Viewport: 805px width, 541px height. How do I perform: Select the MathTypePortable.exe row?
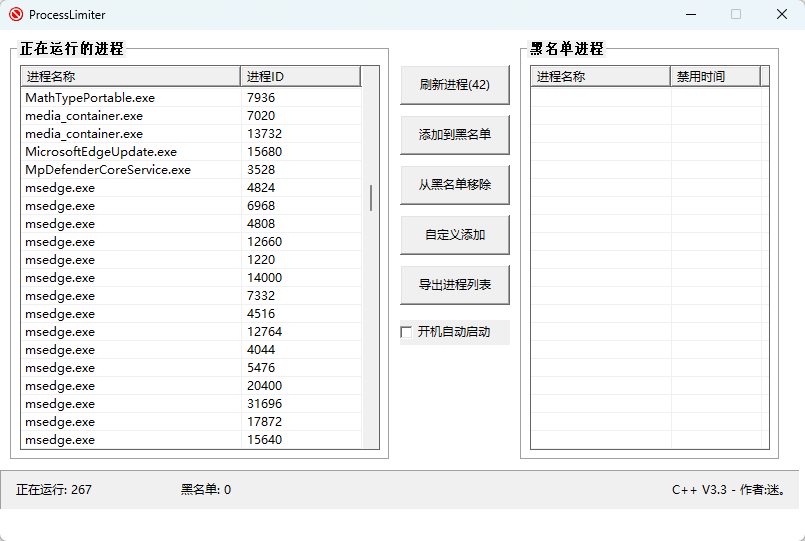[x=191, y=98]
